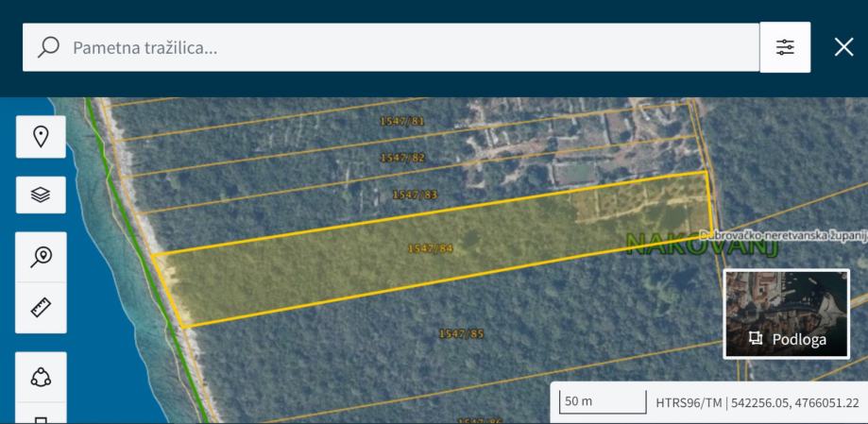Select the location search magnifier tool
Screen dimensions: 868x424
pos(41,258)
